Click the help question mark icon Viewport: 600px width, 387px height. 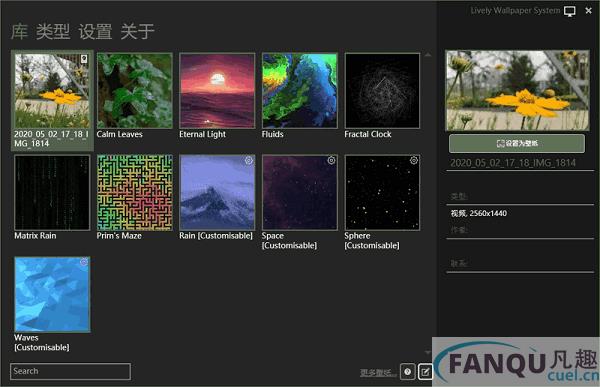408,372
